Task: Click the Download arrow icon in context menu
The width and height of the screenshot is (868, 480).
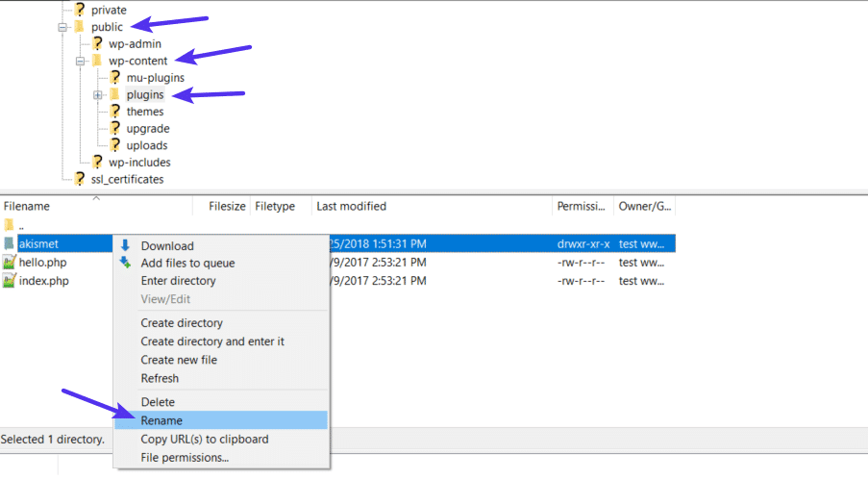Action: [x=125, y=246]
